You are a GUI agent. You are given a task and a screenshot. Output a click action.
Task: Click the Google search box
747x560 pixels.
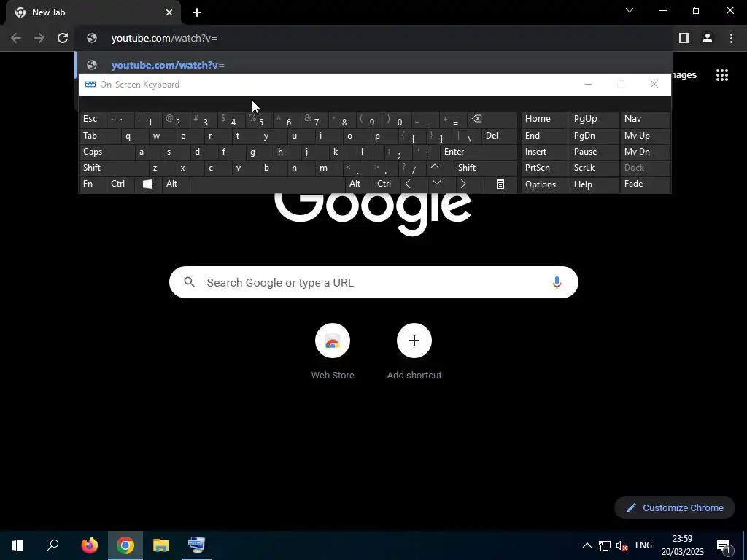[x=373, y=282]
